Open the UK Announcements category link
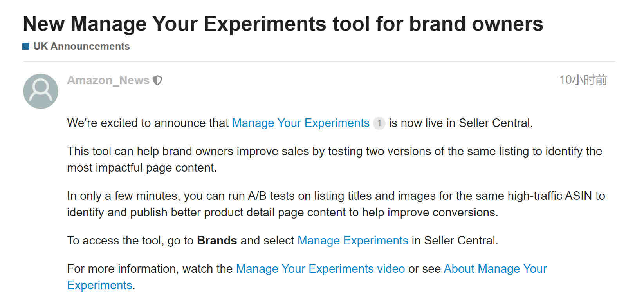The image size is (644, 306). [x=81, y=46]
